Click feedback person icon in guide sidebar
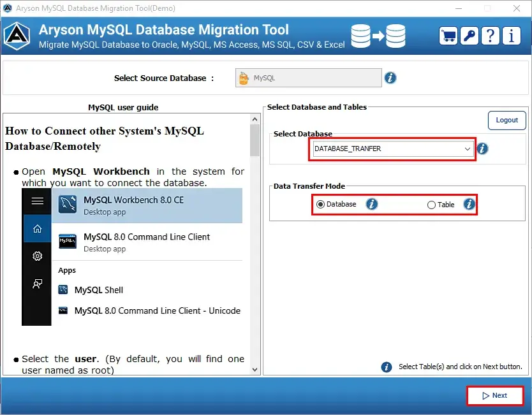This screenshot has height=415, width=532. tap(38, 284)
